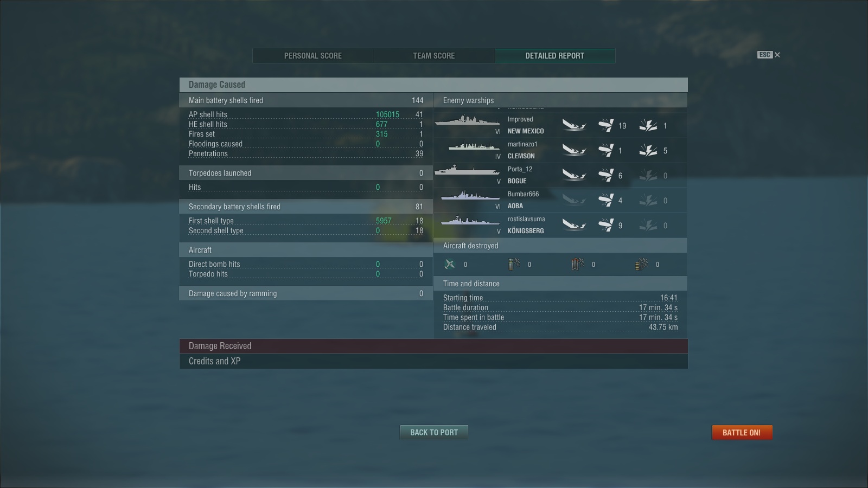
Task: Click the Back to Port button
Action: 434,433
